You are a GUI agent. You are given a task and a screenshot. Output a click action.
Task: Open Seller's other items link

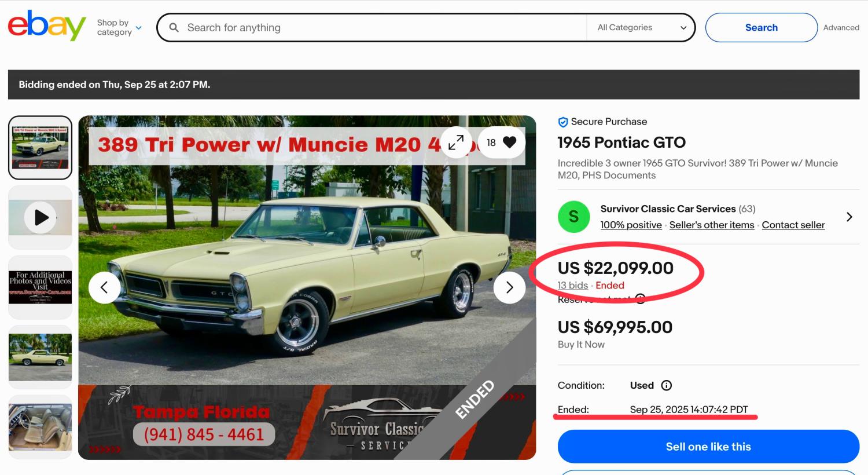(711, 225)
